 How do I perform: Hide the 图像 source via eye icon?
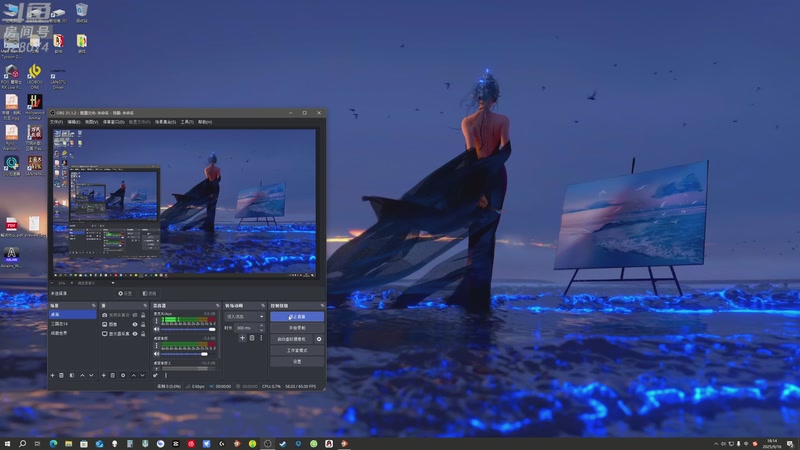click(135, 324)
